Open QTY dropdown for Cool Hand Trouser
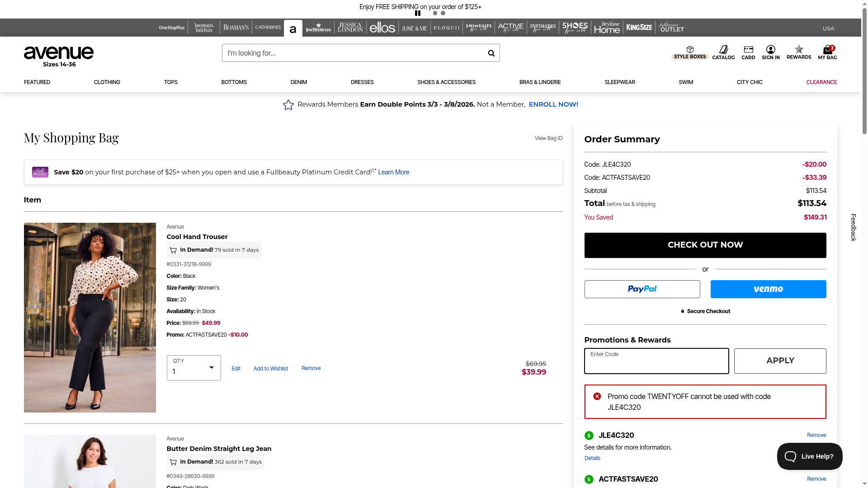Screen dimensions: 868x488 click(193, 368)
